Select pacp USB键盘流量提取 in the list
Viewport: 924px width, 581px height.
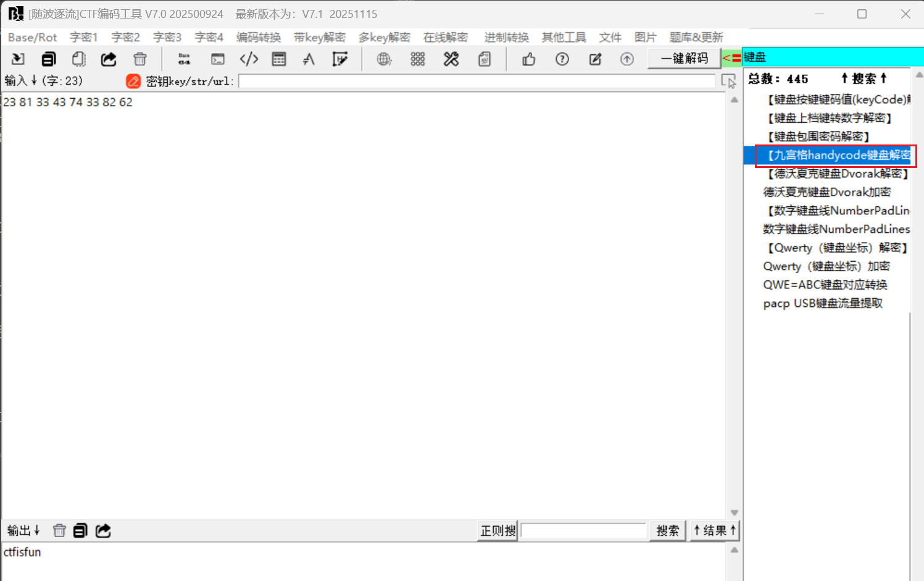823,303
